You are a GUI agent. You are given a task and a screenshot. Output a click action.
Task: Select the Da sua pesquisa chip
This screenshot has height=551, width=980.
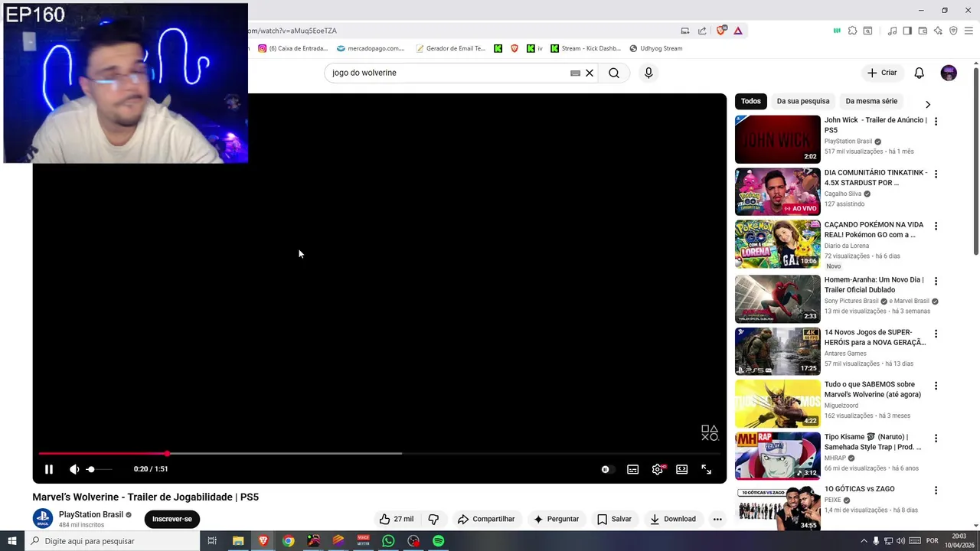coord(803,101)
